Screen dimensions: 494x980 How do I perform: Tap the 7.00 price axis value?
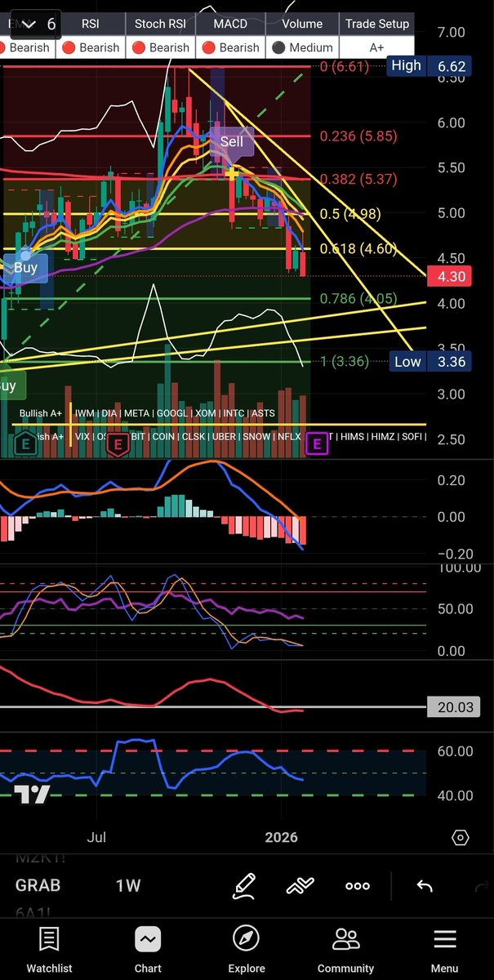[452, 32]
